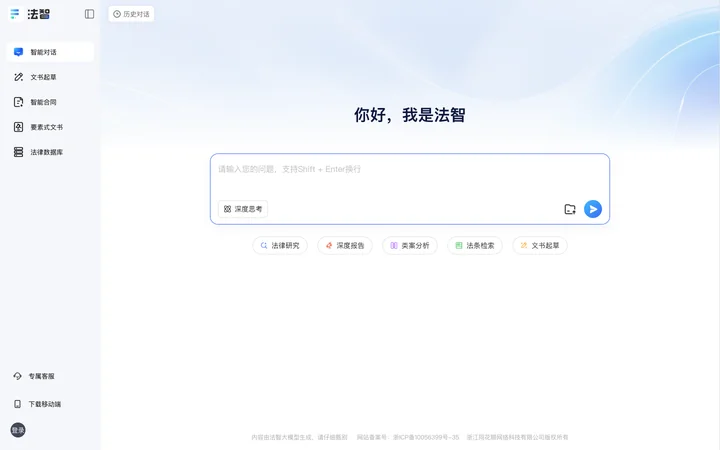This screenshot has width=720, height=450.
Task: Choose 文书起草 chip below input box
Action: tap(540, 246)
